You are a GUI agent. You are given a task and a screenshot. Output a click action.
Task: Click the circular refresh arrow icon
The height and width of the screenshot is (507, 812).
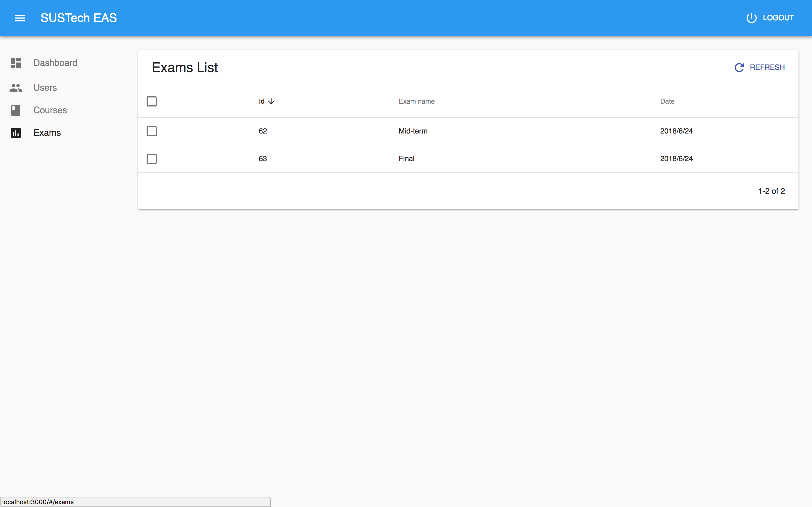point(739,67)
